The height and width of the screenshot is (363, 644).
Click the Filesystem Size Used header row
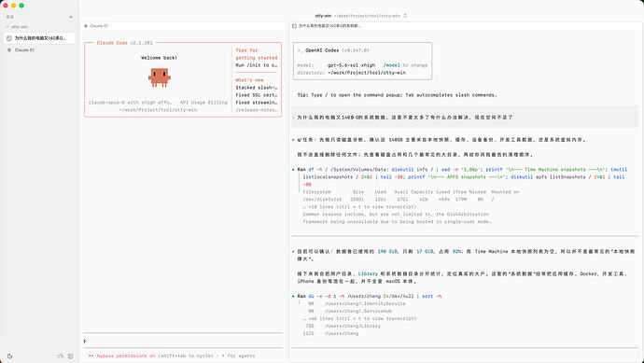click(x=411, y=192)
